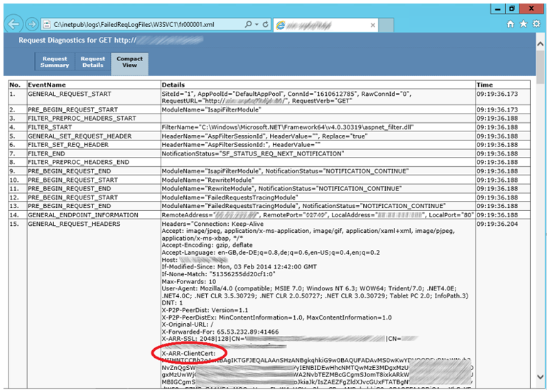Screen dimensions: 550x392
Task: Minimize the browser window
Action: tap(497, 9)
